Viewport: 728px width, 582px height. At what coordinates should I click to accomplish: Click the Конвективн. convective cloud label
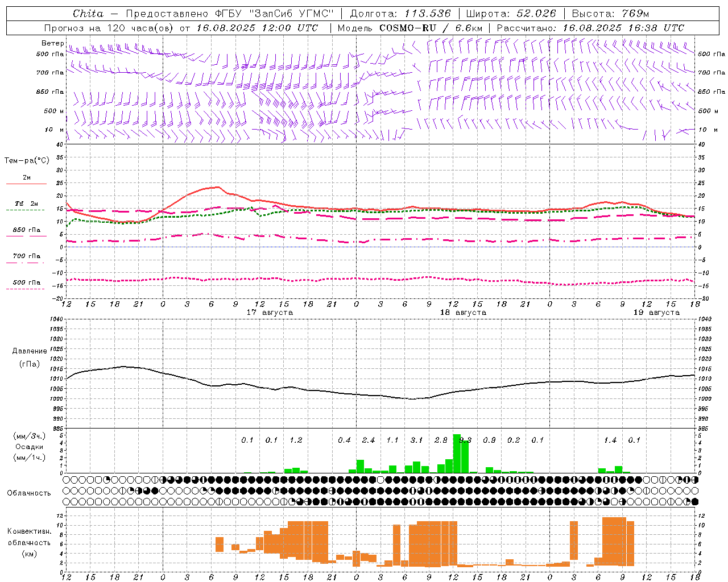click(29, 531)
